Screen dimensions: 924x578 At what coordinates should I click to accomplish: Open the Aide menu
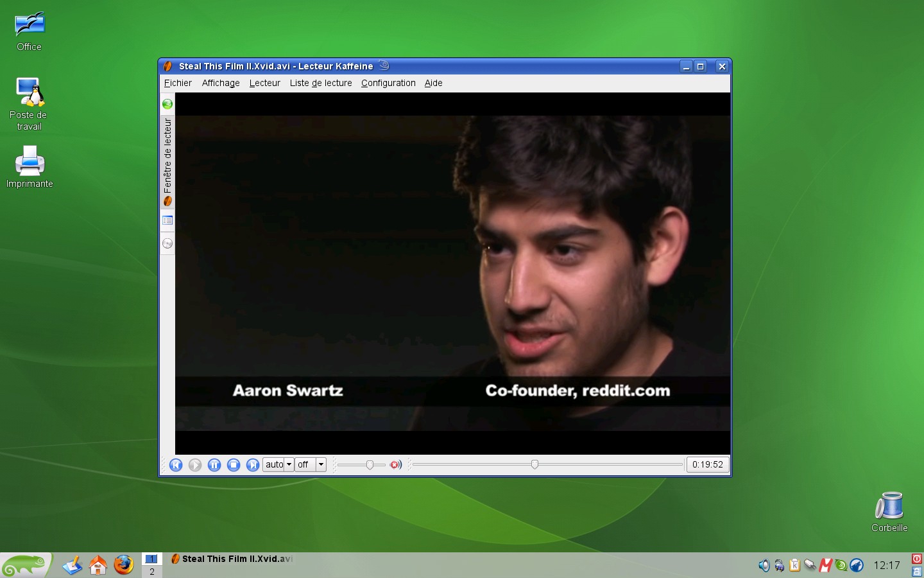tap(434, 83)
